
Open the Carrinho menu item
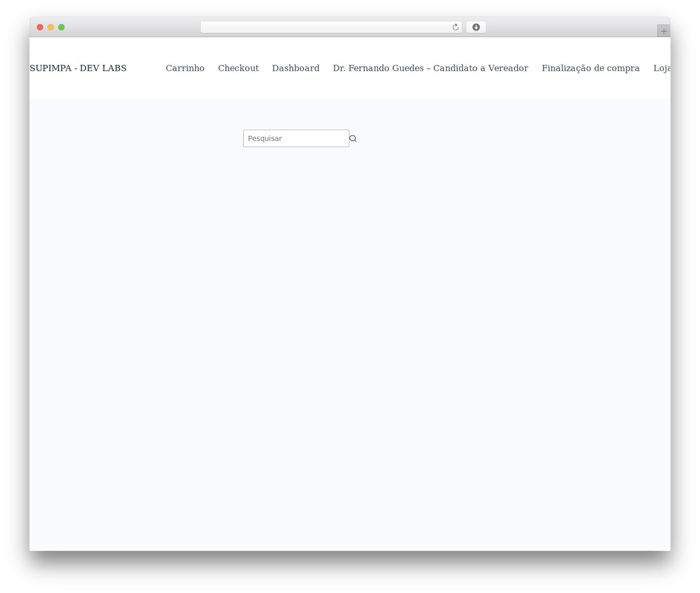[185, 68]
